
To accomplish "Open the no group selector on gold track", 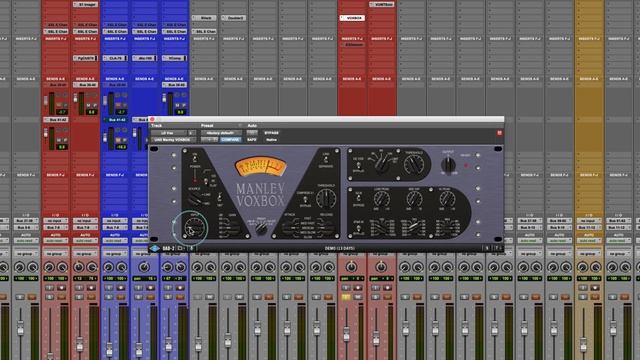I will click(x=589, y=254).
